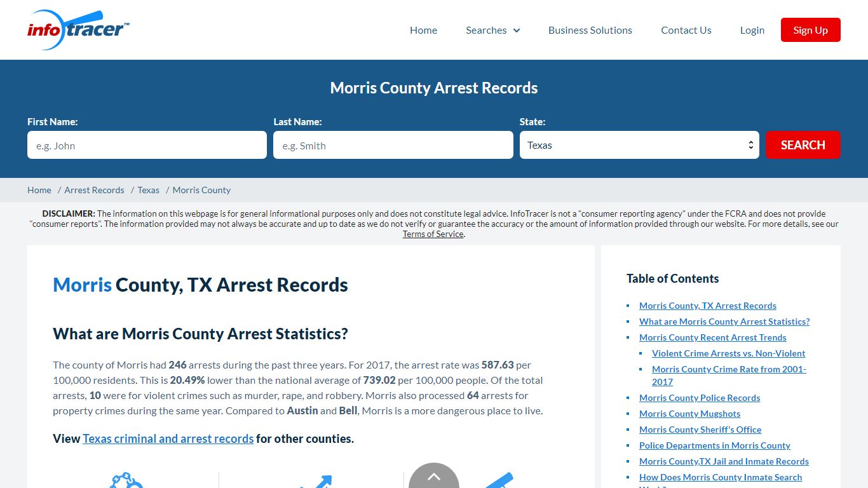Select Morris County breadcrumb item
Image resolution: width=868 pixels, height=488 pixels.
pos(201,190)
